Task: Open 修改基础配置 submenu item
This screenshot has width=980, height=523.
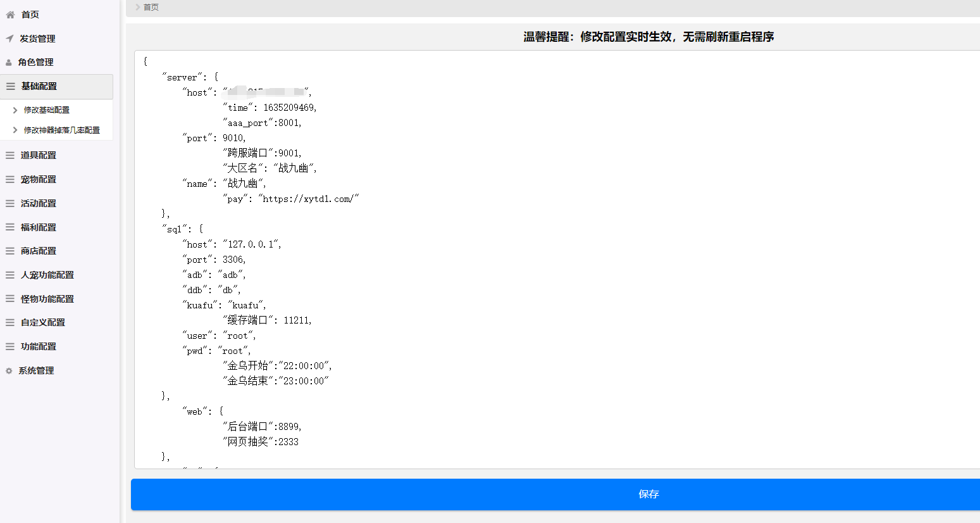Action: 47,110
